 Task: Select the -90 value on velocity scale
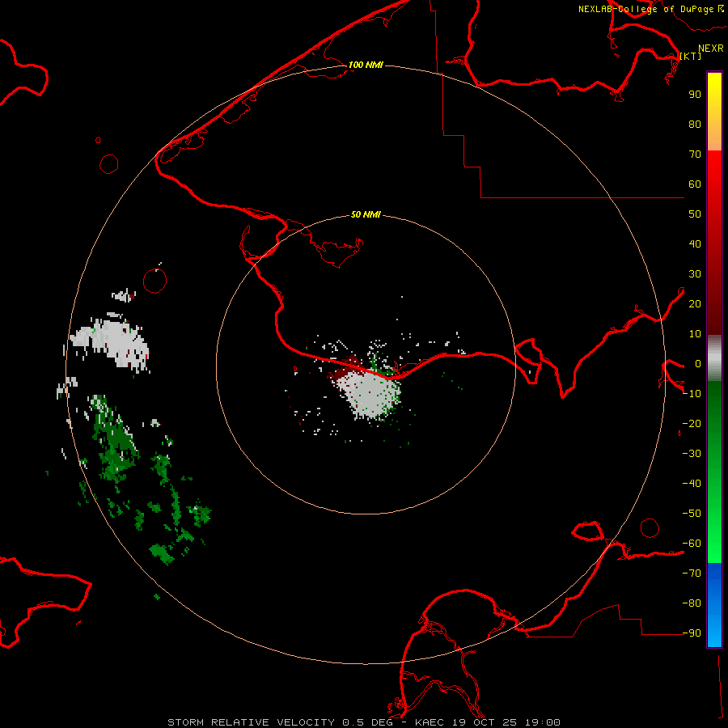tap(692, 633)
